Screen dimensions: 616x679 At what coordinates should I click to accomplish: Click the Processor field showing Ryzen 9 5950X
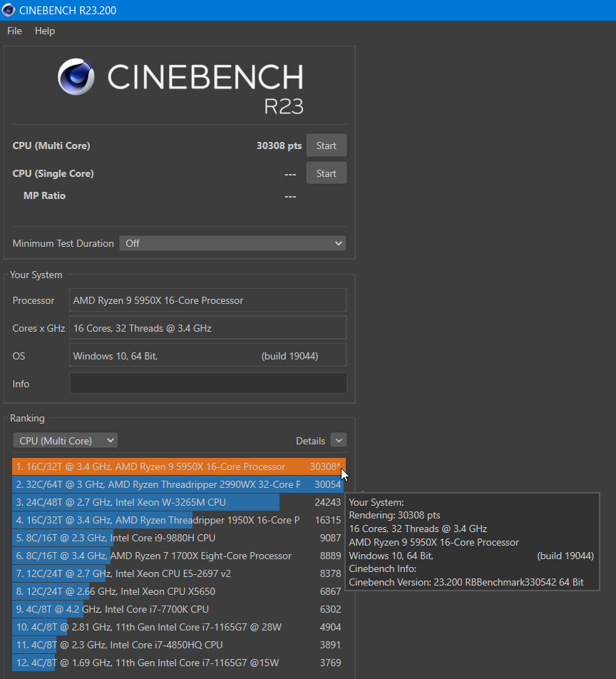click(207, 300)
